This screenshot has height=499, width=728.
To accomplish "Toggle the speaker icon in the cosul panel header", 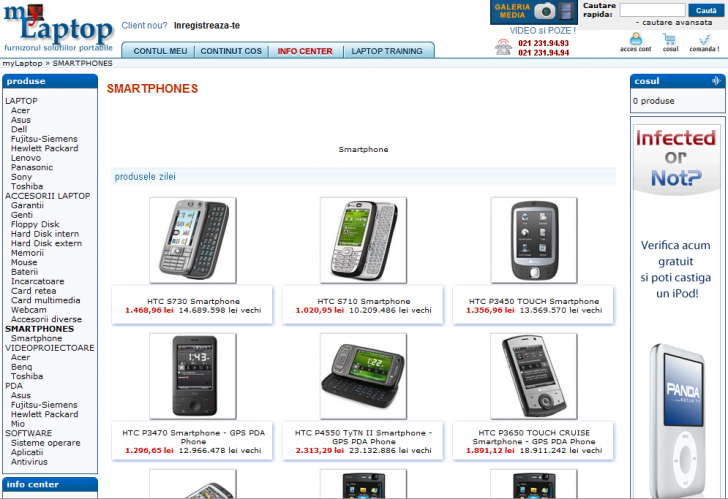I will [716, 81].
